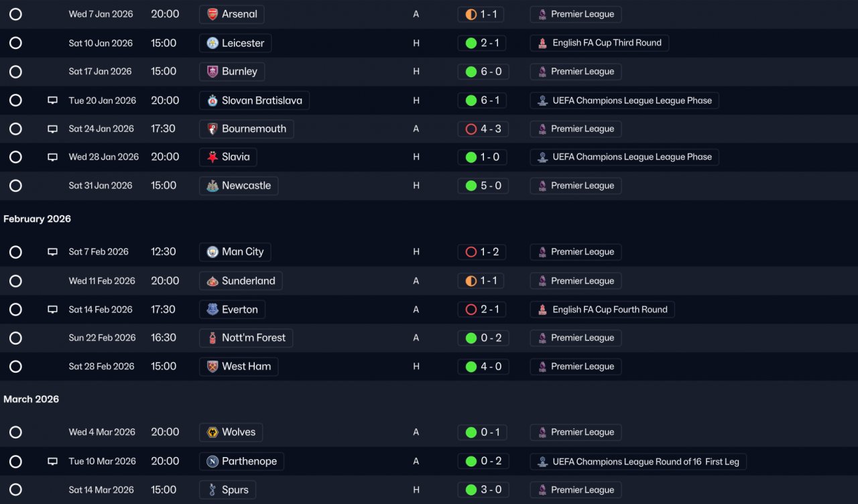Click the Premier League logo on Burnley row
The height and width of the screenshot is (504, 858).
coord(542,72)
